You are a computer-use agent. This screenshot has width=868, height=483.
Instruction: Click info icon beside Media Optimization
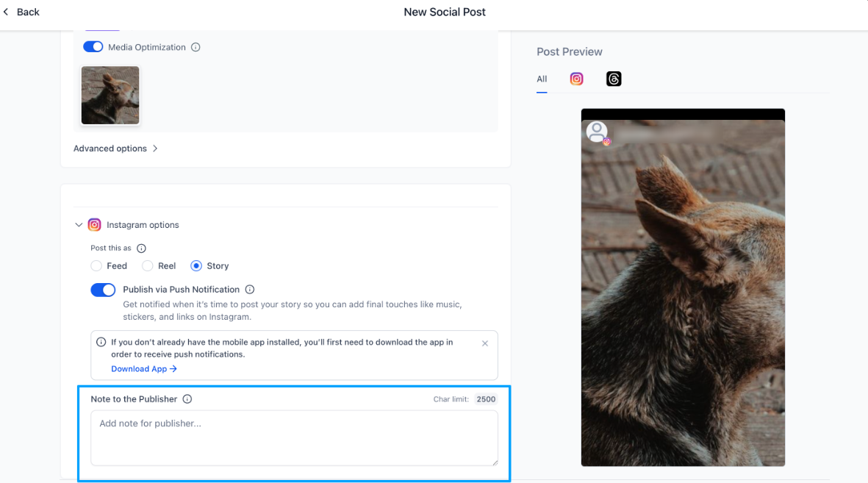pyautogui.click(x=196, y=47)
